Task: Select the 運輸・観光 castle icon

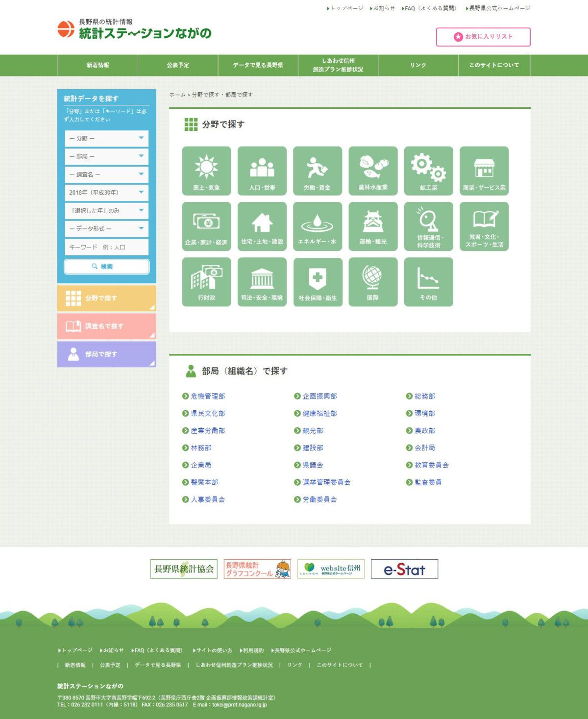Action: [x=373, y=226]
